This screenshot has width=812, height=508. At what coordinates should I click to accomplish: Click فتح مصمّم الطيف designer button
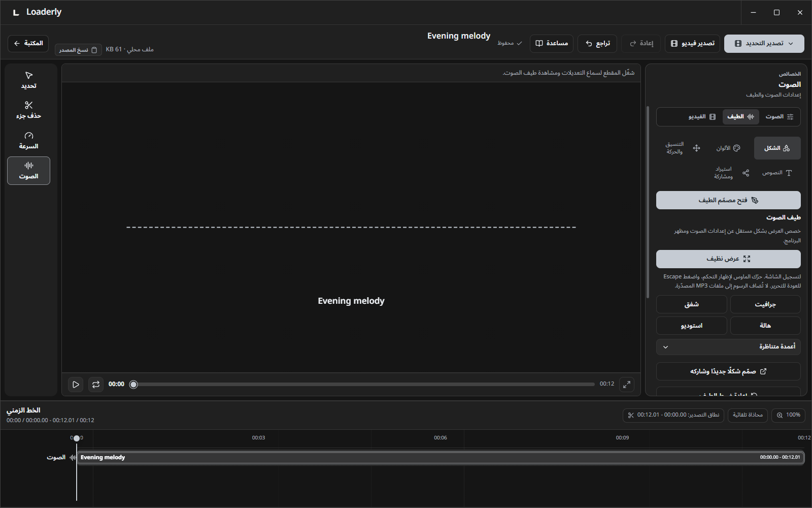[728, 200]
